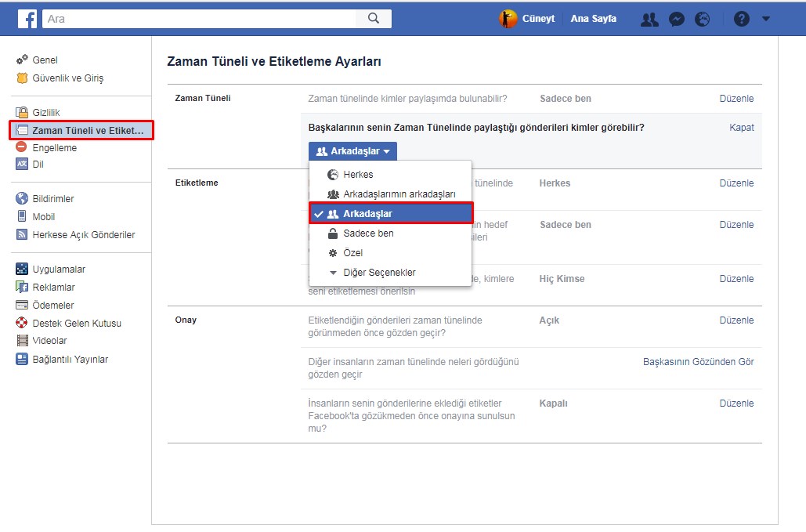Select Arkadaşlarımın arkadaşları option
Viewport: 806px width, 532px height.
coord(399,194)
